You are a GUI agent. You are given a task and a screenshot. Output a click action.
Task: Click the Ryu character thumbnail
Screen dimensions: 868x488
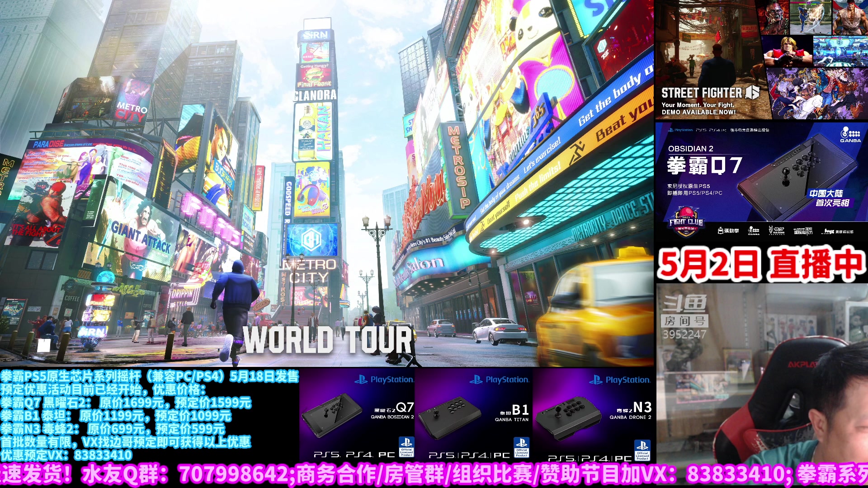pos(849,17)
